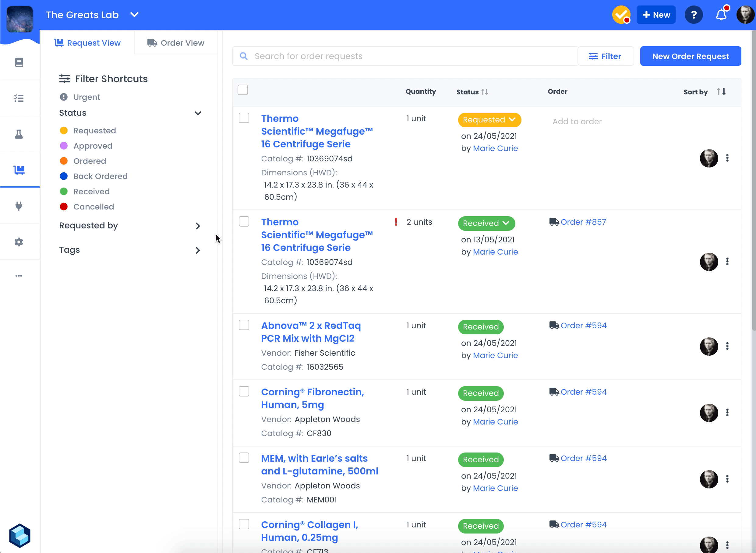Open the Requested status dropdown
This screenshot has width=756, height=553.
pos(489,120)
